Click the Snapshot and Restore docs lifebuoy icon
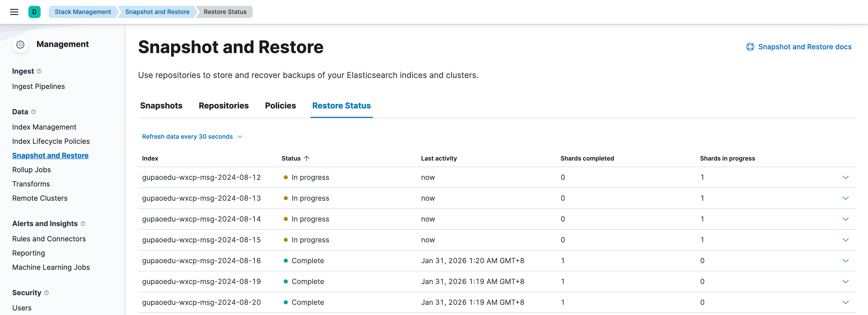Viewport: 868px width, 315px height. click(x=750, y=47)
